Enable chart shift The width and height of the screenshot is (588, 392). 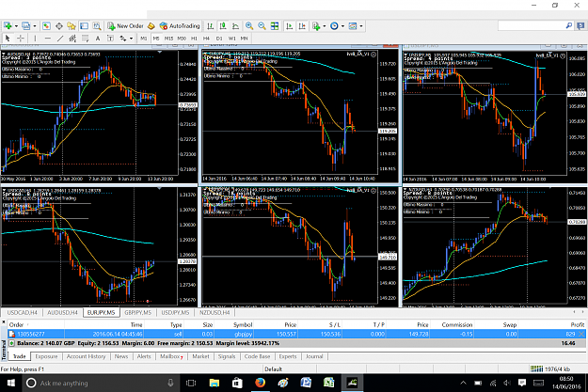tap(302, 26)
